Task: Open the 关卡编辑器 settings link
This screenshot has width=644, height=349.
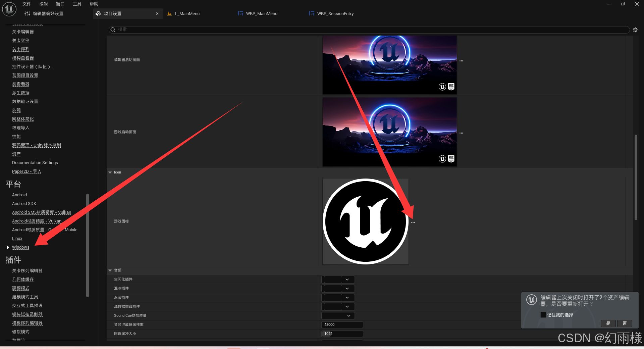Action: point(23,32)
